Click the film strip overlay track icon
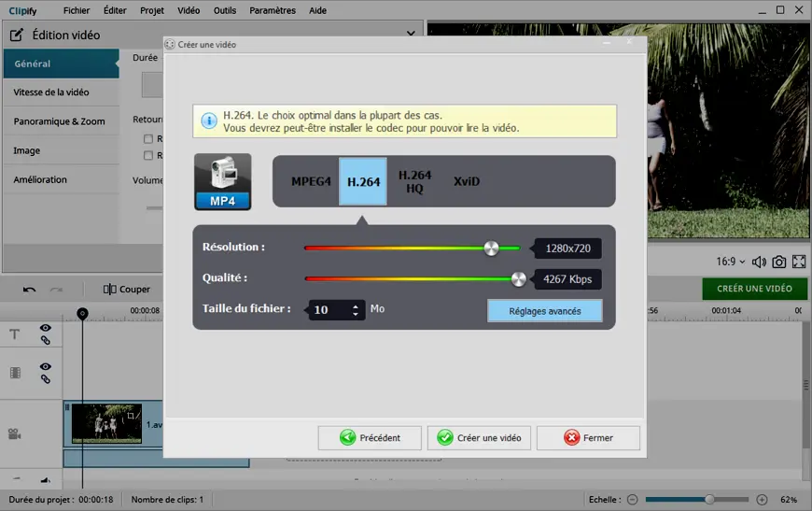 15,373
